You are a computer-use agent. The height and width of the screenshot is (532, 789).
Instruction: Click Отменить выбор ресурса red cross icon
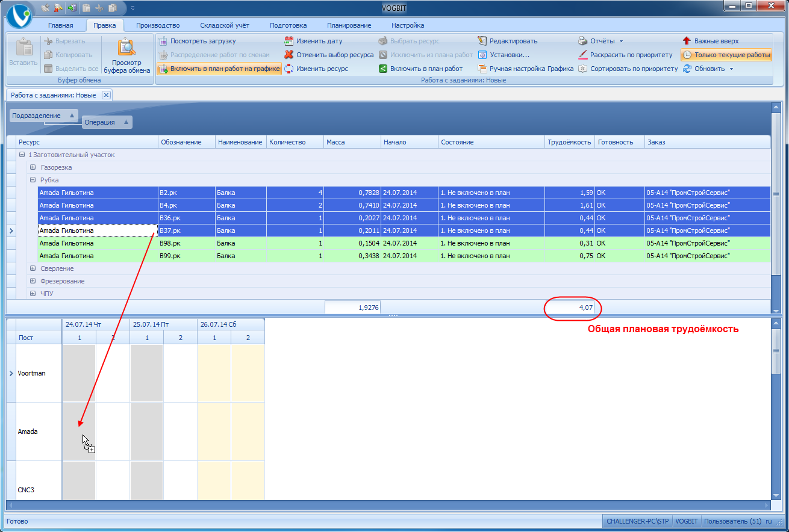(289, 55)
